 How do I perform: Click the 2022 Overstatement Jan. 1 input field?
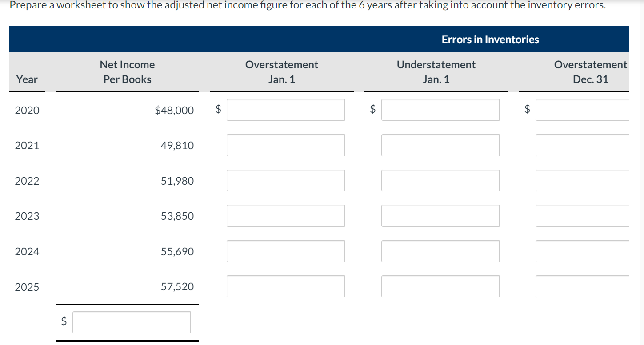pos(286,181)
